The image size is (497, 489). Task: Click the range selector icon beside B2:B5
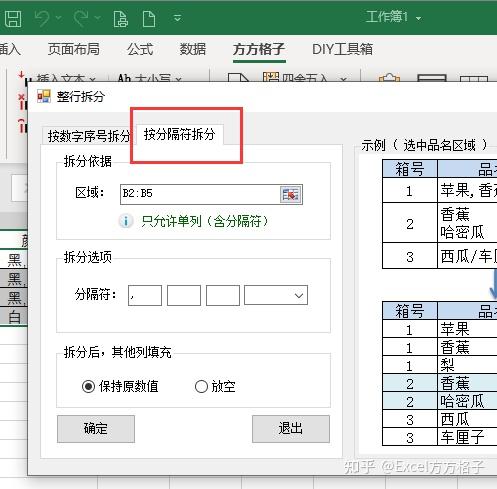[291, 194]
